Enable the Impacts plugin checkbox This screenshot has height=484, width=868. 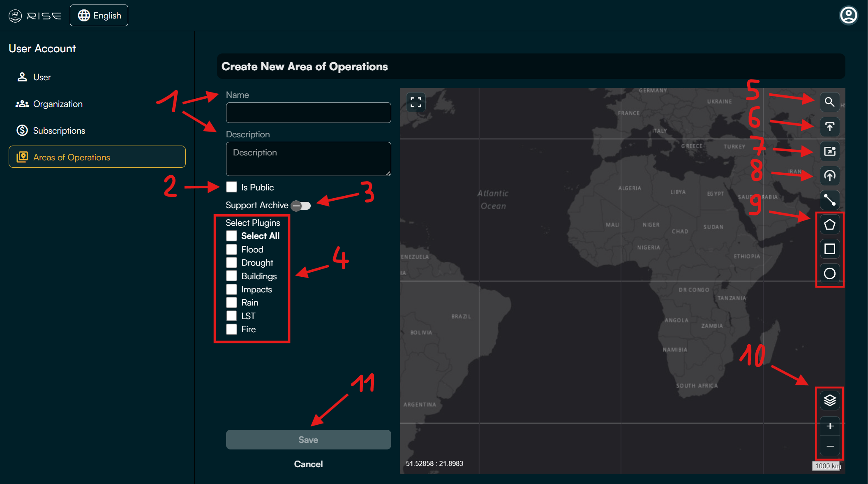pos(231,289)
